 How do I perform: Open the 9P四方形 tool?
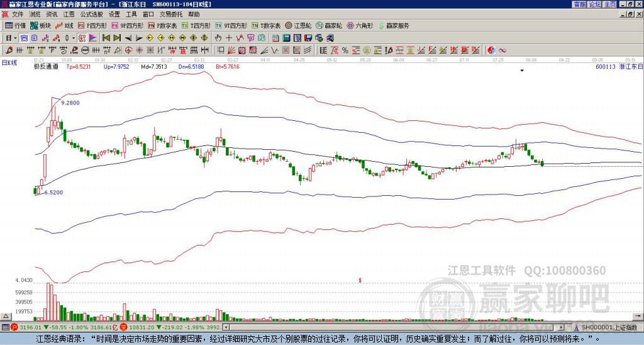tap(128, 25)
